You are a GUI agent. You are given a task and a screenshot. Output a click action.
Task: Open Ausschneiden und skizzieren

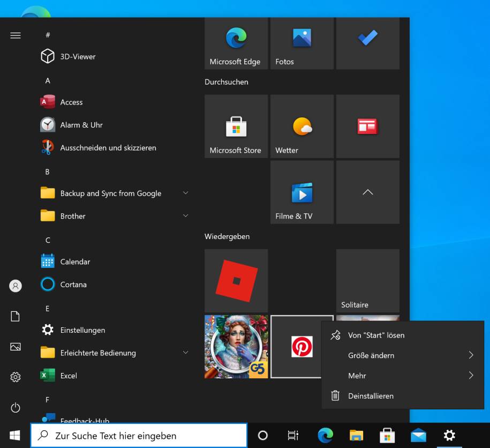pos(114,148)
